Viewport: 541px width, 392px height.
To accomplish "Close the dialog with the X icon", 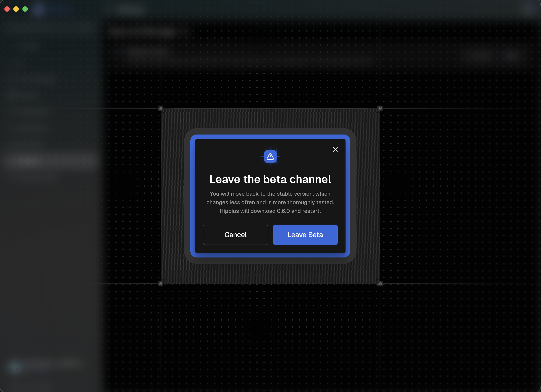I will [x=335, y=150].
